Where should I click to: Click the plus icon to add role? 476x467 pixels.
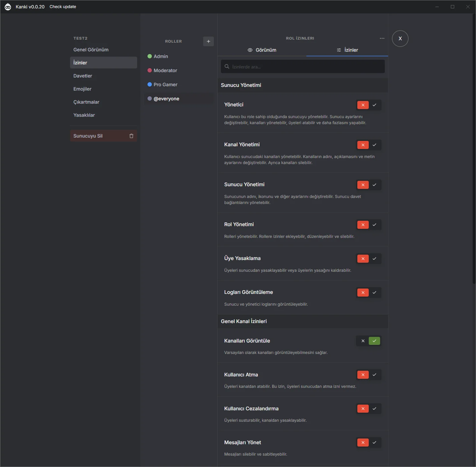(x=208, y=41)
